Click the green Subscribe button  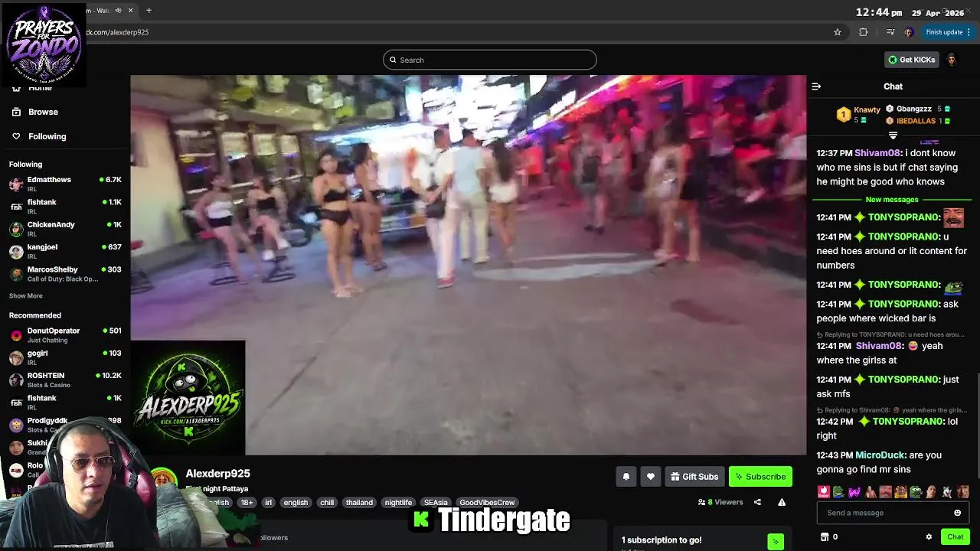(760, 477)
